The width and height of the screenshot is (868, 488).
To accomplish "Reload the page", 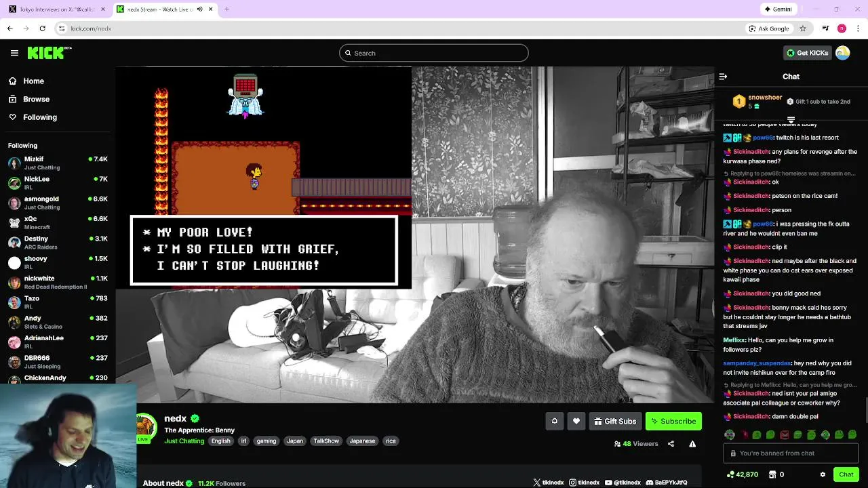I will click(x=42, y=28).
